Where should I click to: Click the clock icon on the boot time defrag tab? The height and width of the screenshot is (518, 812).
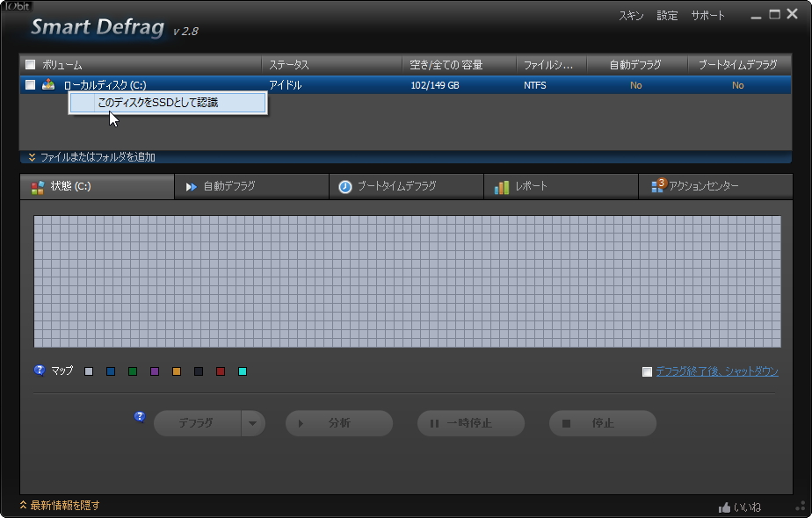(344, 187)
